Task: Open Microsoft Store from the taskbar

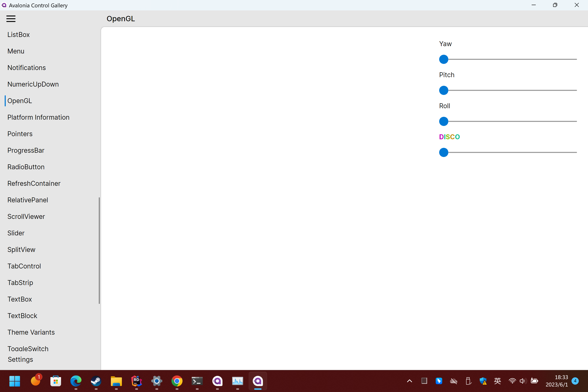Action: click(x=56, y=381)
